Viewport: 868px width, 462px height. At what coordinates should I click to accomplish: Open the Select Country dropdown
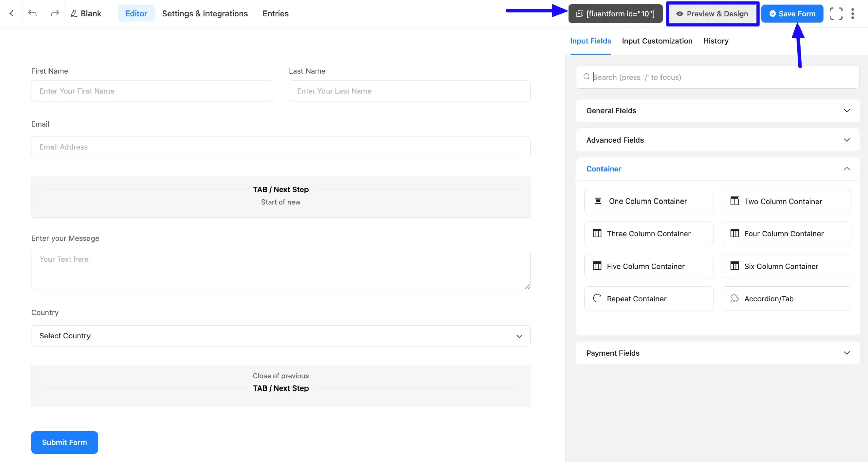point(280,336)
